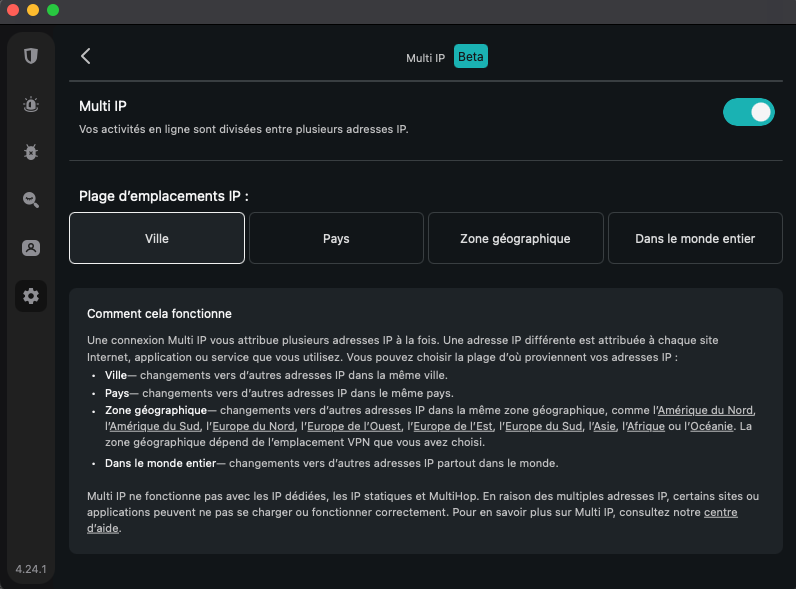
Task: Click the Multi IP page title in header
Action: tap(425, 58)
